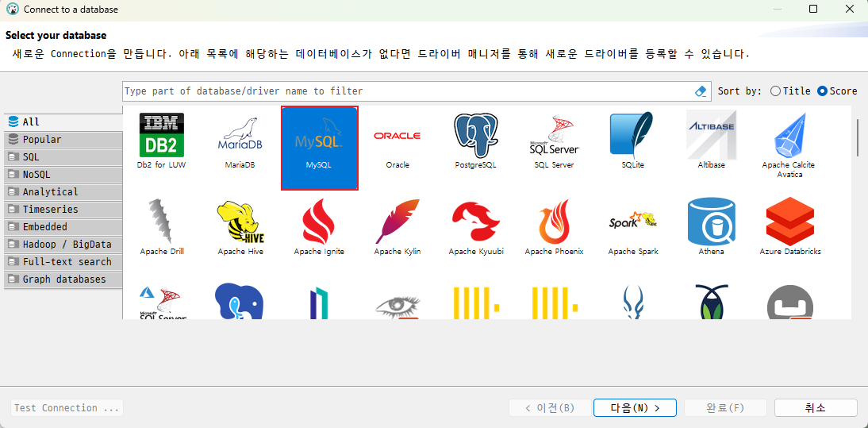Pick the Apache Ignite flame icon
The height and width of the screenshot is (428, 868).
click(x=319, y=222)
